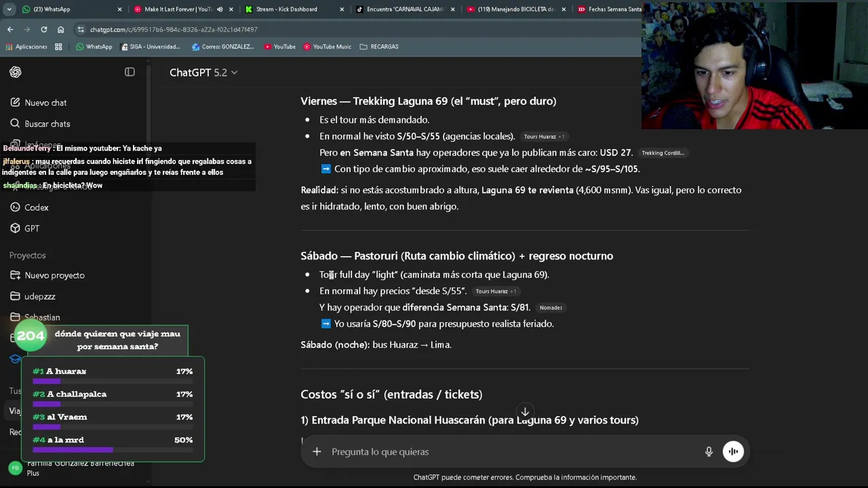Click poll option #1 A huaraz

[113, 375]
